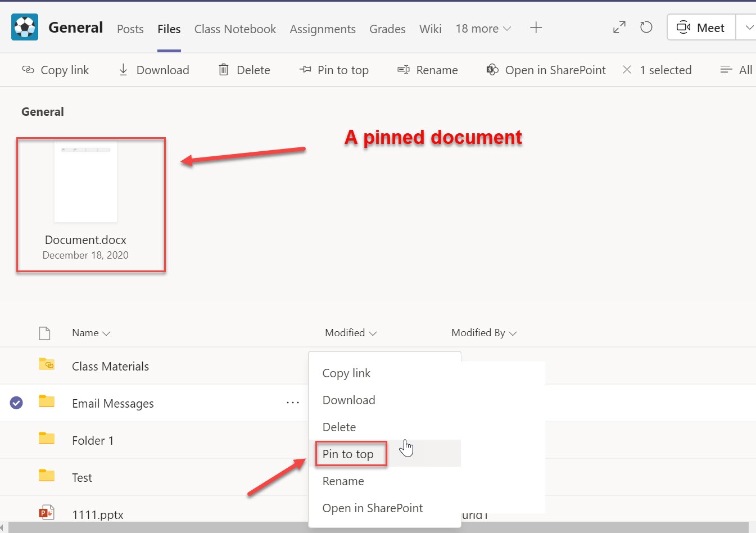The width and height of the screenshot is (756, 533).
Task: Select the Files tab
Action: click(x=169, y=29)
